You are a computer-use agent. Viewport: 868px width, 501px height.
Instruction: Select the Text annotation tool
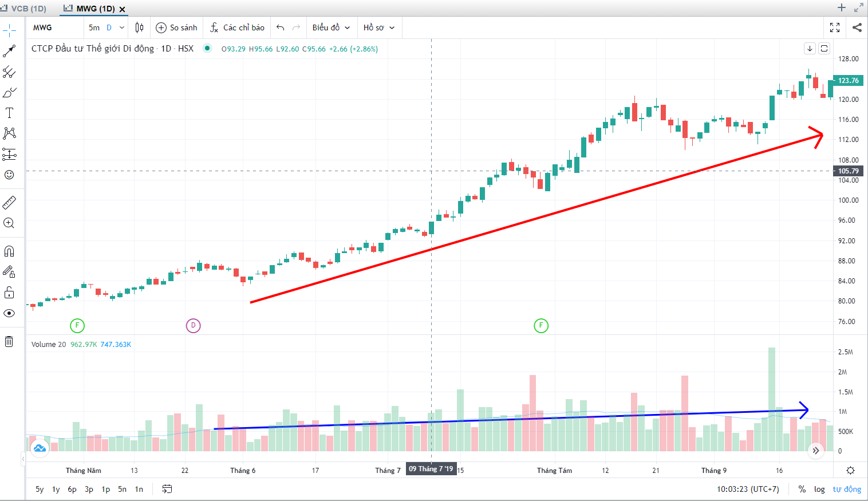(x=9, y=113)
